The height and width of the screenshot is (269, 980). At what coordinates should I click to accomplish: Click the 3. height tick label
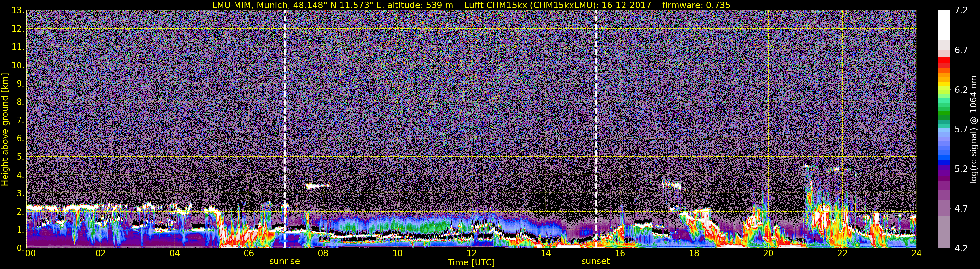(x=20, y=193)
